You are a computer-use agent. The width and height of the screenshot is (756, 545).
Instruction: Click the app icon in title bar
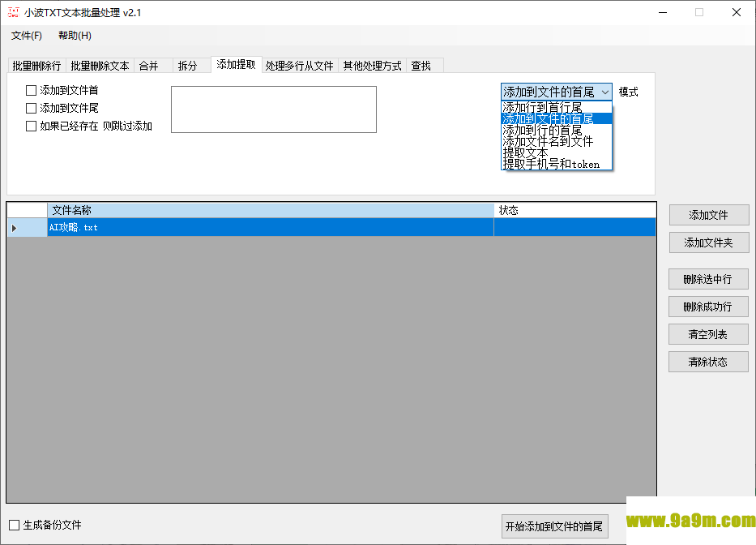click(x=14, y=12)
